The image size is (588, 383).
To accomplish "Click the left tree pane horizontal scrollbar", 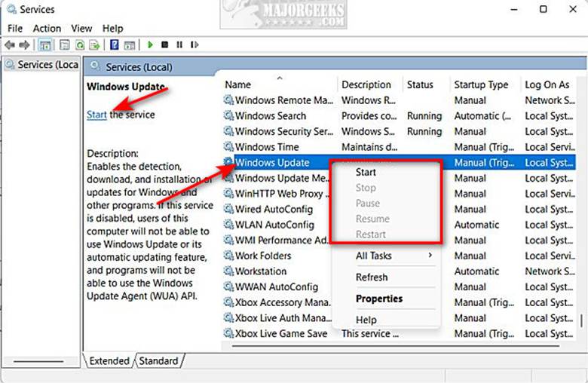I will coord(38,361).
